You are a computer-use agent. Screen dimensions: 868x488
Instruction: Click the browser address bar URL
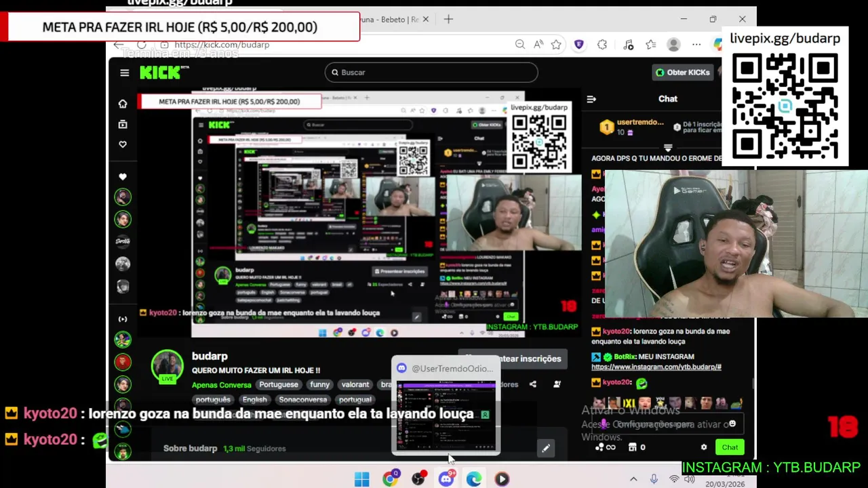pyautogui.click(x=222, y=45)
